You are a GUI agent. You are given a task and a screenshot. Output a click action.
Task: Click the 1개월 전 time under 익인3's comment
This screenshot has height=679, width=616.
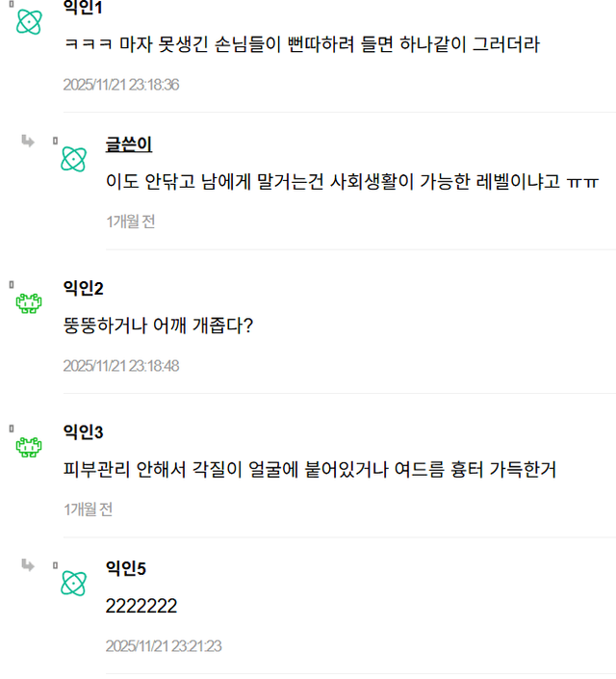point(88,509)
